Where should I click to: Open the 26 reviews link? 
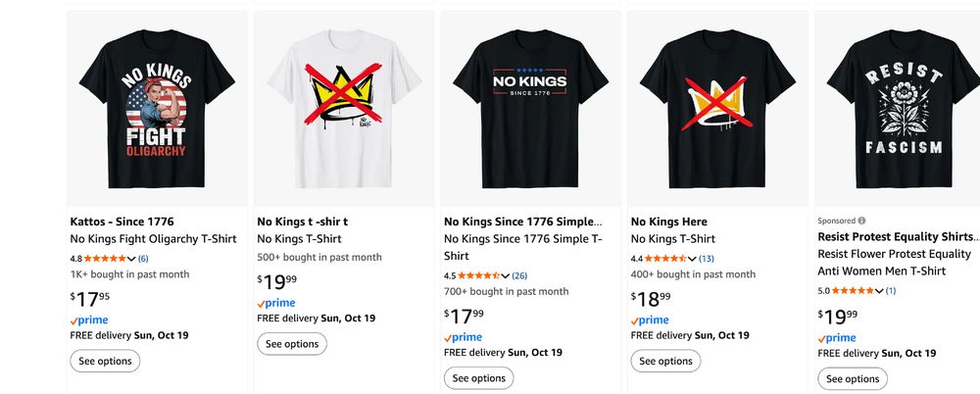point(519,276)
